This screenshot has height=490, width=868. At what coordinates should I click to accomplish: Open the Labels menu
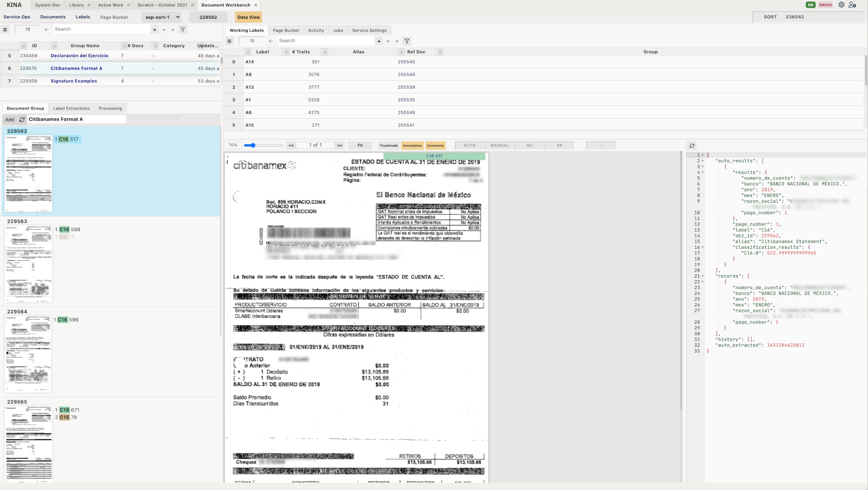pyautogui.click(x=83, y=17)
